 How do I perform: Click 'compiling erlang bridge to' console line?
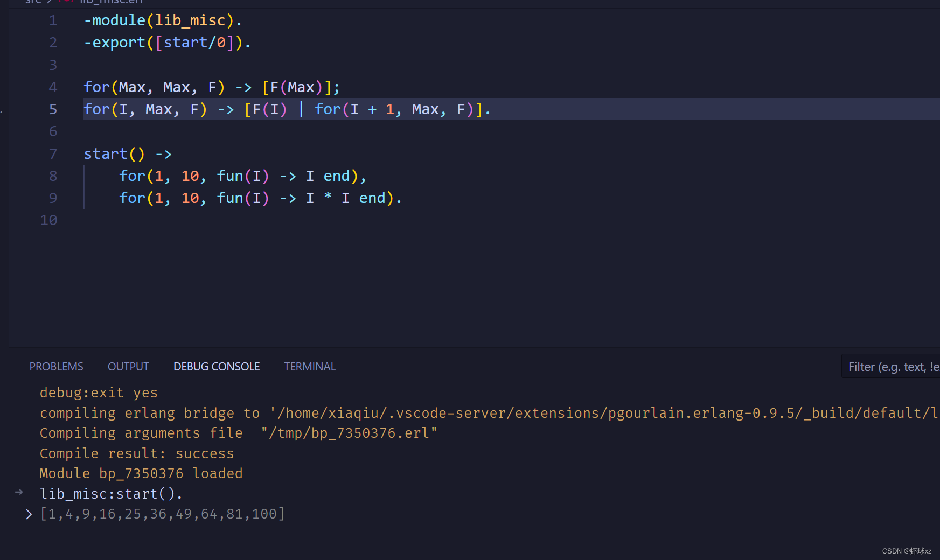(x=489, y=413)
